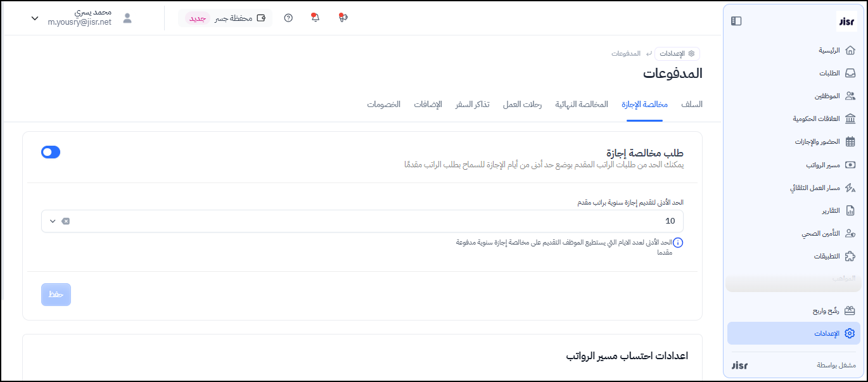The height and width of the screenshot is (382, 868).
Task: Open the user account dropdown chevron
Action: coord(35,18)
